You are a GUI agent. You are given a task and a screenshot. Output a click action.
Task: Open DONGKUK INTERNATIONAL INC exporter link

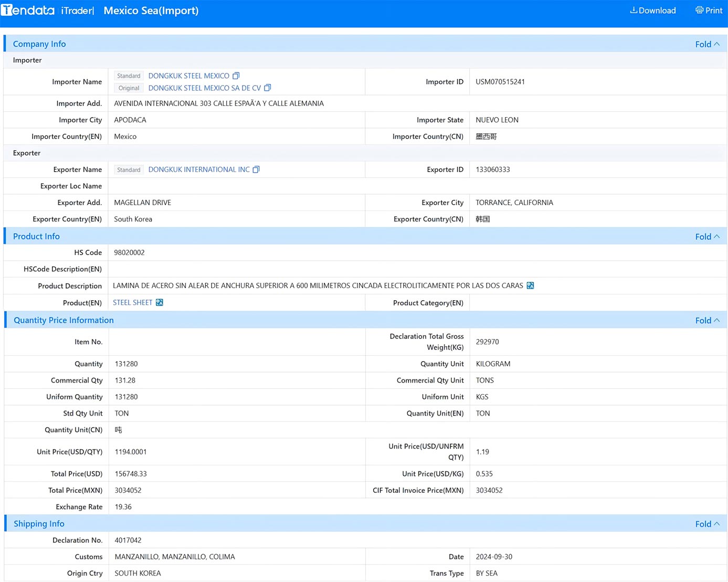coord(199,170)
